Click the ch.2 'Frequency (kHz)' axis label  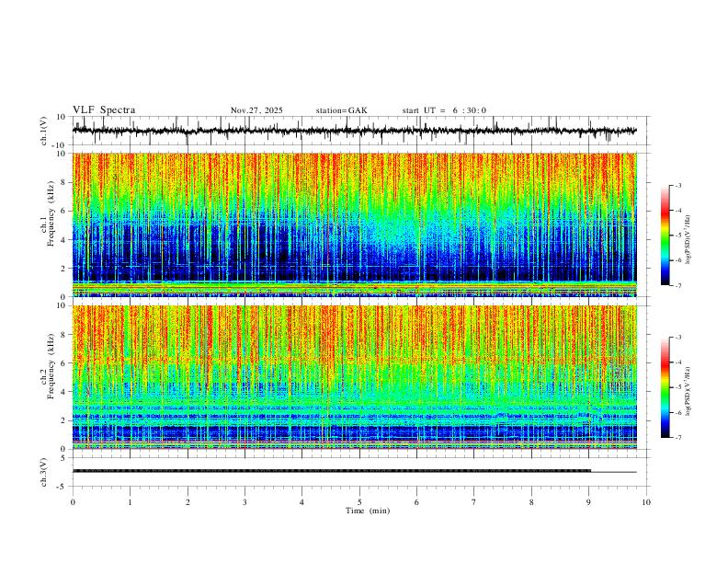[x=51, y=365]
